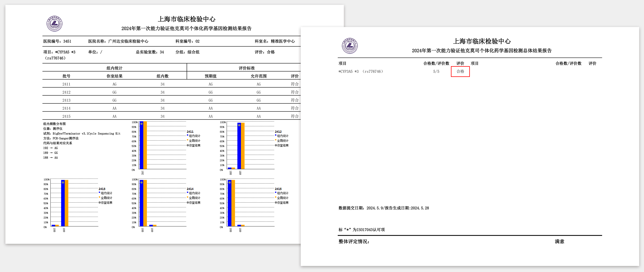
Task: Select hospital number 医院编号：3451
Action: pos(57,41)
